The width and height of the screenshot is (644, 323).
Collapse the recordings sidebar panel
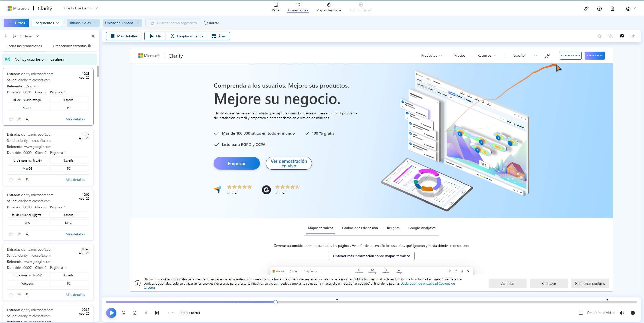click(93, 36)
